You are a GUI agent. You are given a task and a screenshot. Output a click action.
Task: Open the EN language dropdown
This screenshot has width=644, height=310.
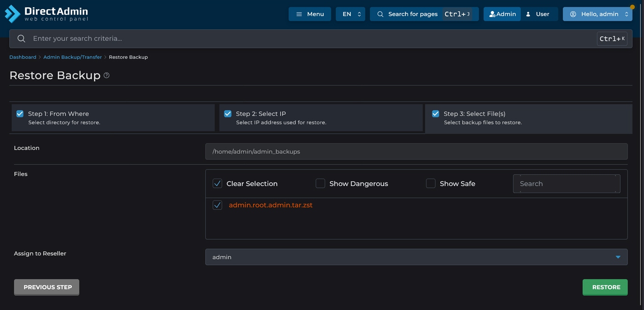tap(350, 14)
